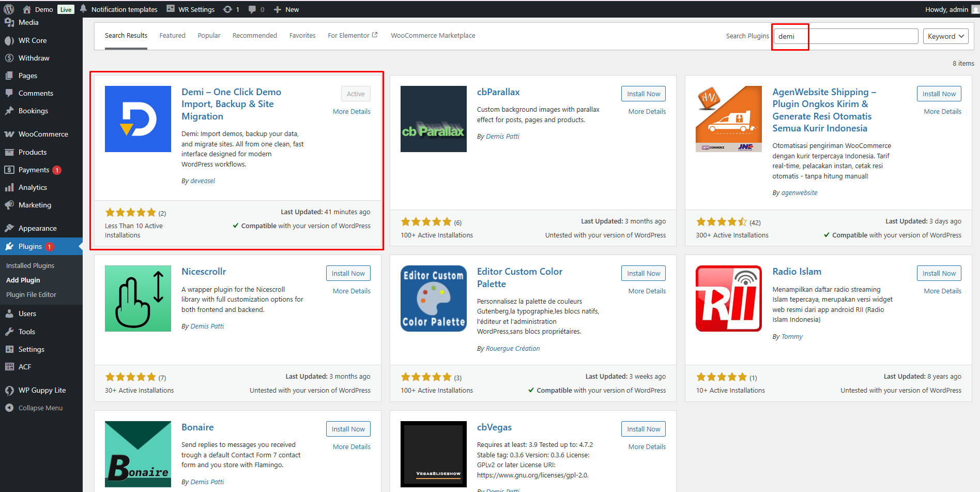
Task: Install the Radio Islam plugin
Action: click(x=939, y=273)
